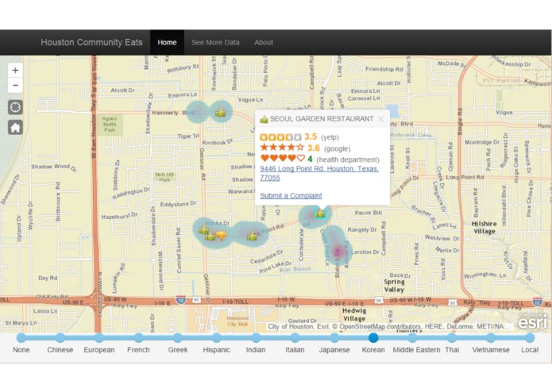
Task: Open the See More Data page
Action: coord(215,43)
